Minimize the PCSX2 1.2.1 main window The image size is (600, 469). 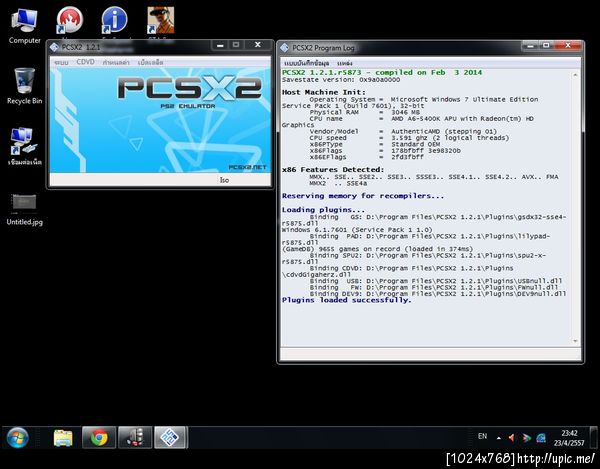pyautogui.click(x=220, y=46)
